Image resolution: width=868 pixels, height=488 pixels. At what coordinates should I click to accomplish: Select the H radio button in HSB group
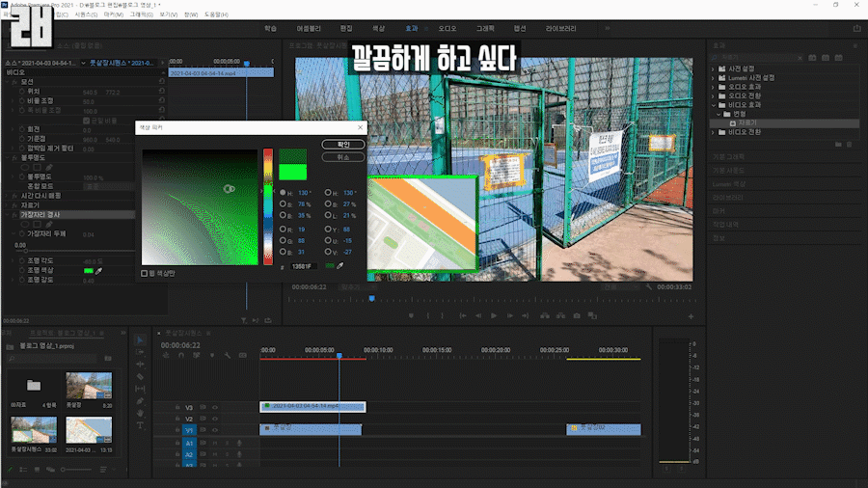[283, 193]
